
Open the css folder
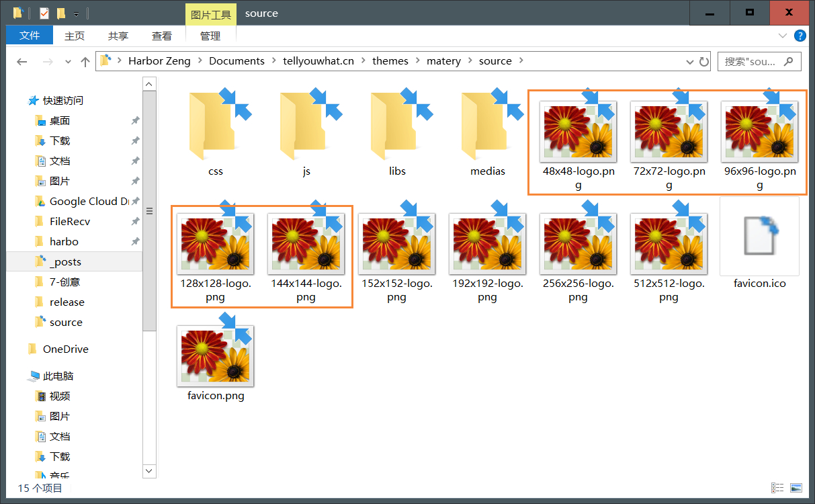(x=216, y=134)
